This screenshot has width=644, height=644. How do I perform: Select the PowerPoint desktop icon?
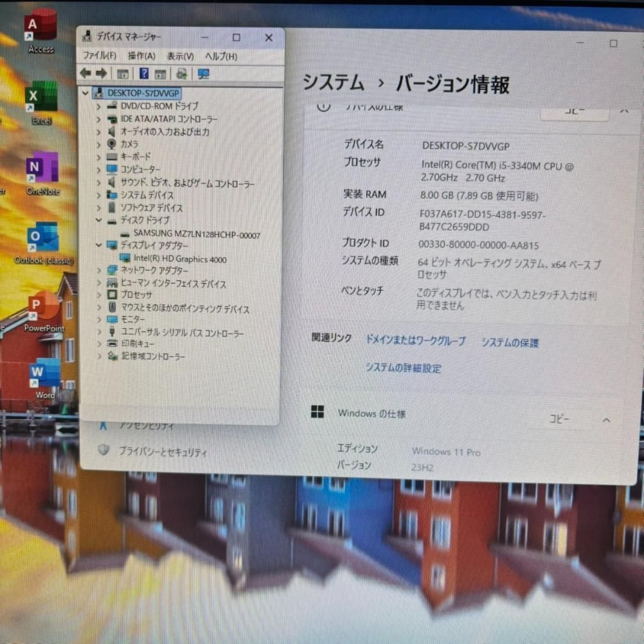(44, 307)
